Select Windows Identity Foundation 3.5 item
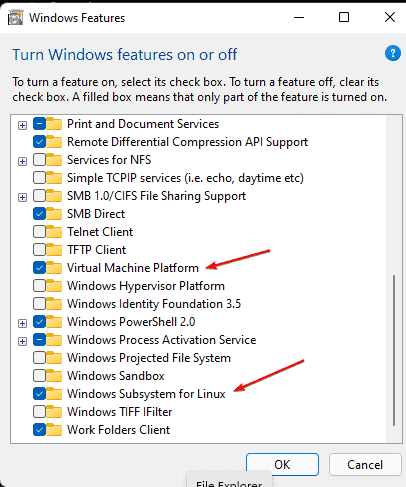406x487 pixels. coord(154,304)
